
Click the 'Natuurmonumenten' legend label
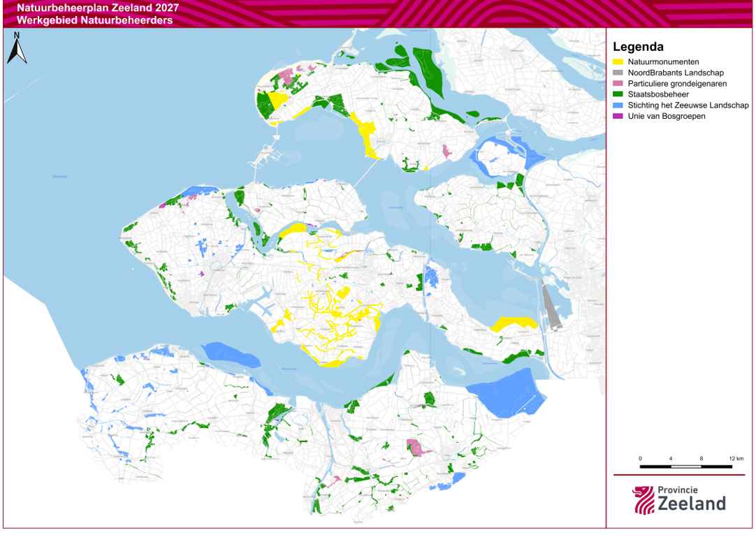point(663,61)
